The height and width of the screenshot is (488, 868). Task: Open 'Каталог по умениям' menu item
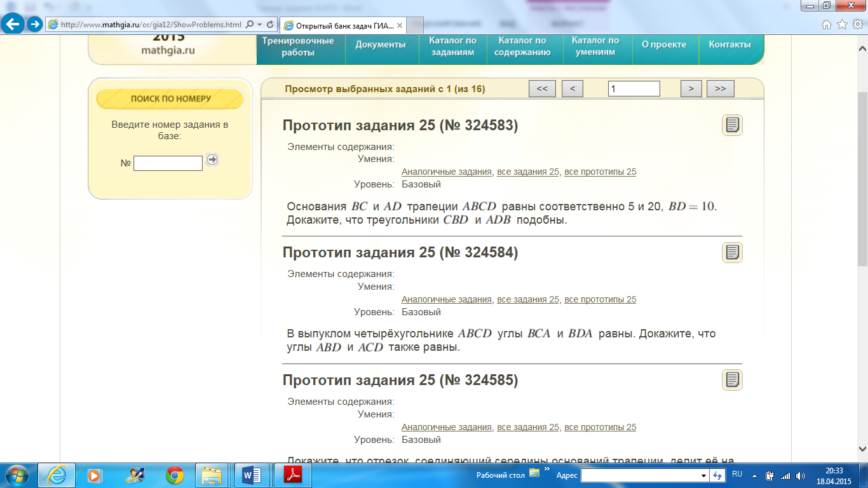pyautogui.click(x=595, y=46)
